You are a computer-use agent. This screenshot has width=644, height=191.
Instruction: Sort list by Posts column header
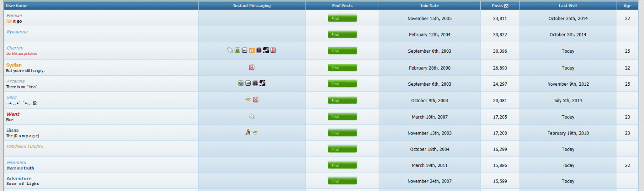click(497, 6)
